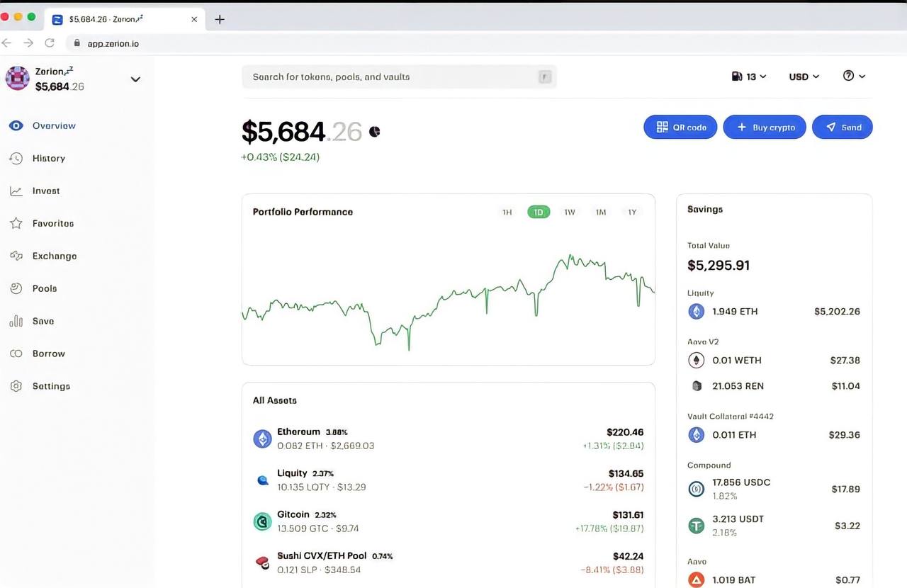Click the browser back arrow
Image resolution: width=907 pixels, height=588 pixels.
[7, 43]
